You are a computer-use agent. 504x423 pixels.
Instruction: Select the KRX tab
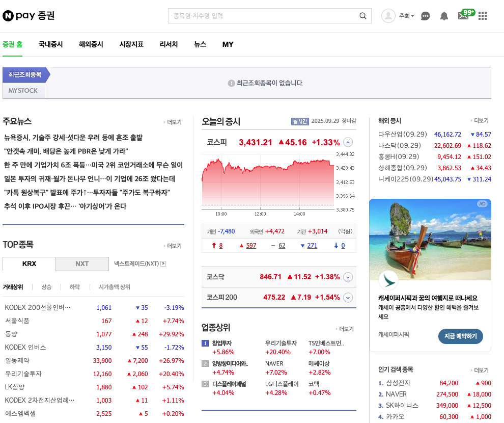pyautogui.click(x=29, y=264)
